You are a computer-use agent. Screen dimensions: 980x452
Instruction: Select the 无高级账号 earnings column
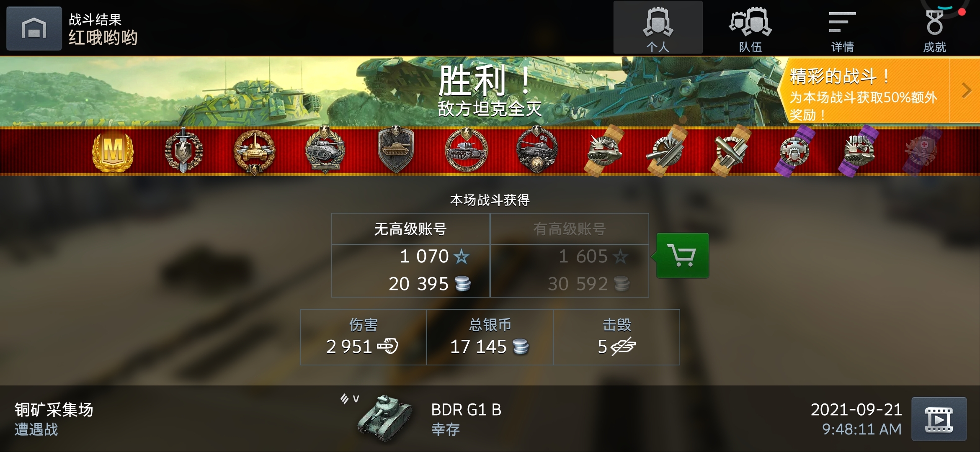pyautogui.click(x=410, y=255)
